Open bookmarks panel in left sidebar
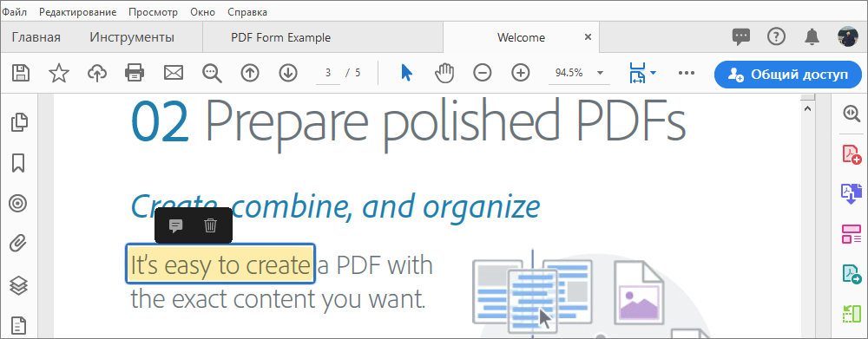 tap(18, 163)
